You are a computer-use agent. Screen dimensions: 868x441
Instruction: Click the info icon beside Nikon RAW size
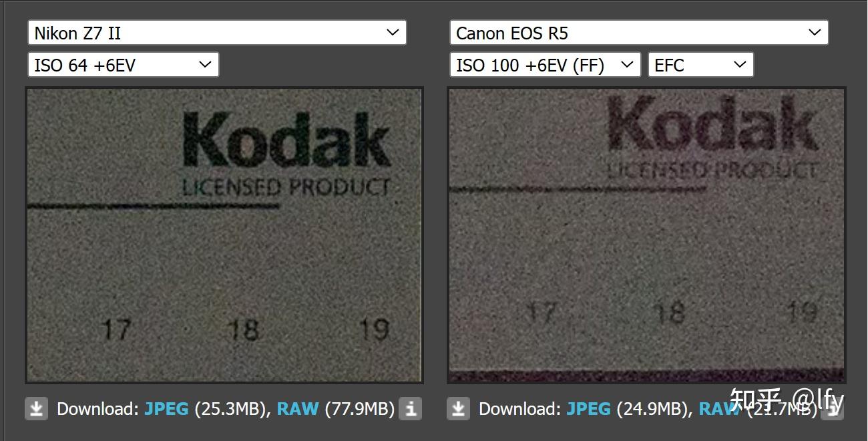pyautogui.click(x=411, y=408)
